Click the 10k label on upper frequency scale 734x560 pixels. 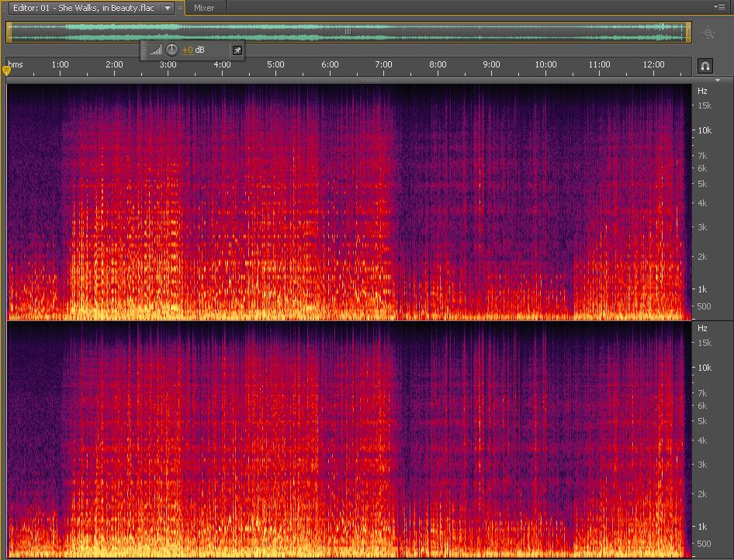[704, 130]
